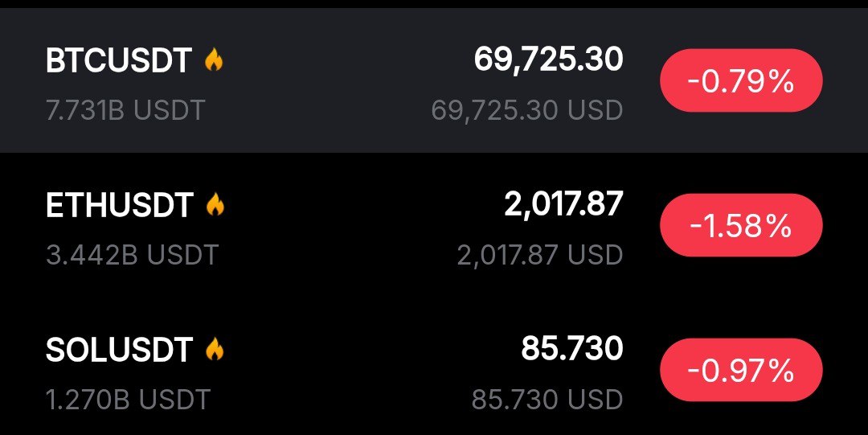The width and height of the screenshot is (868, 435).
Task: Click the -0.79% change badge
Action: [x=740, y=80]
